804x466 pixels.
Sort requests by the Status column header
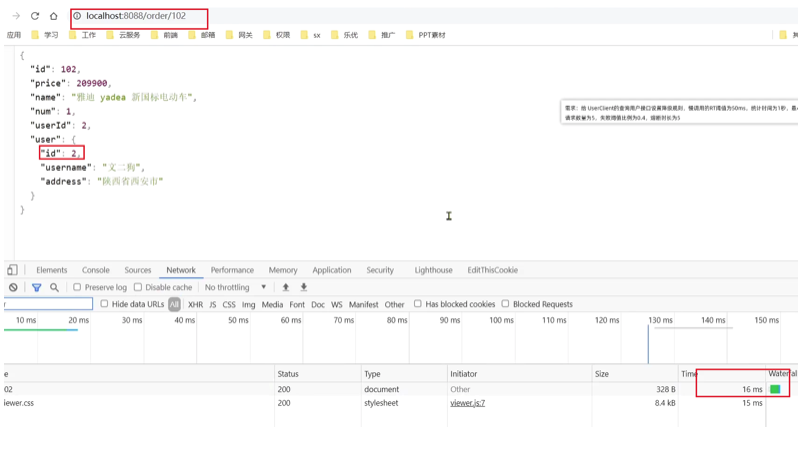(x=317, y=374)
